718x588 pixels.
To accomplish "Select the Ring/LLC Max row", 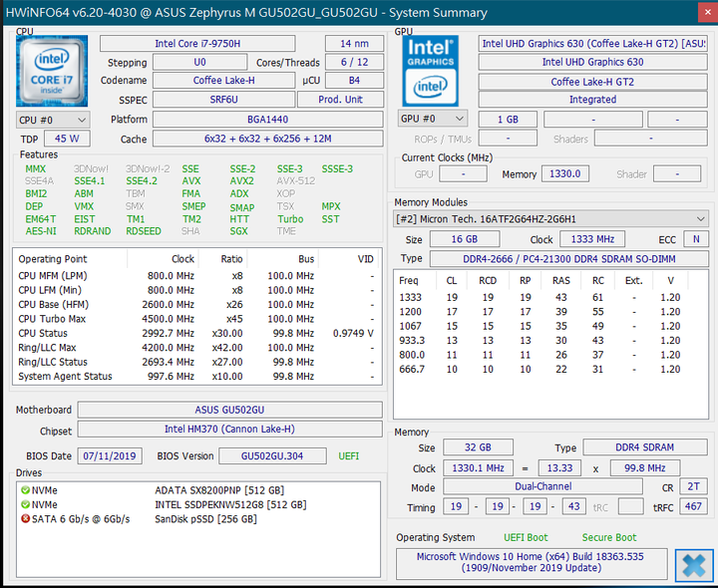I will pos(197,348).
